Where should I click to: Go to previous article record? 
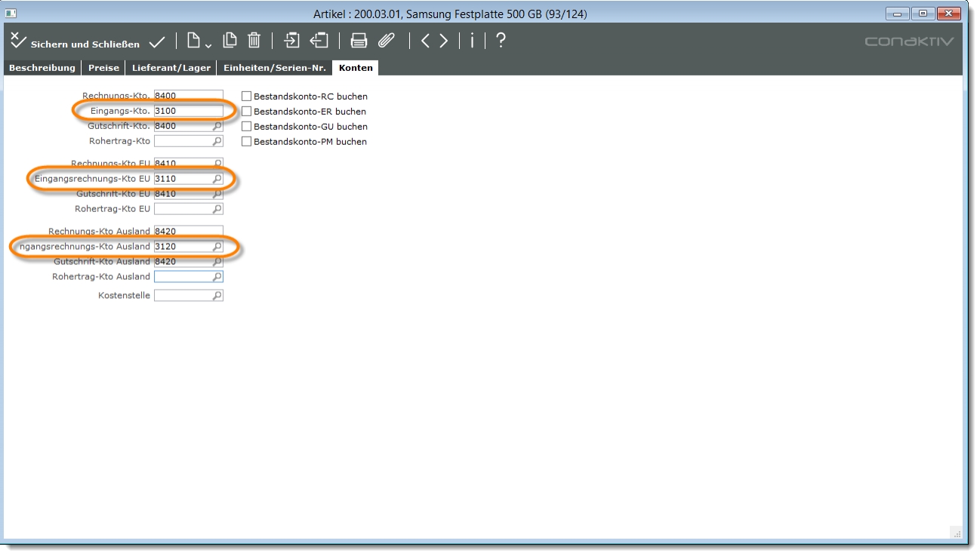coord(425,41)
